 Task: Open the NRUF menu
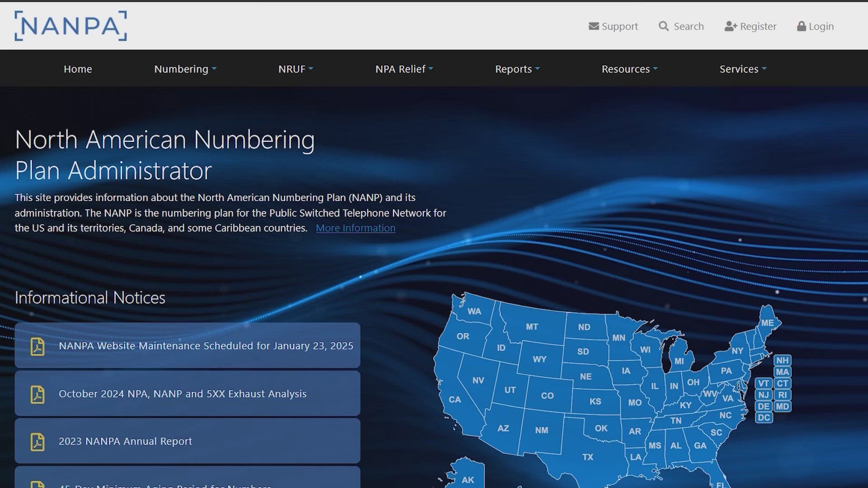click(x=296, y=69)
